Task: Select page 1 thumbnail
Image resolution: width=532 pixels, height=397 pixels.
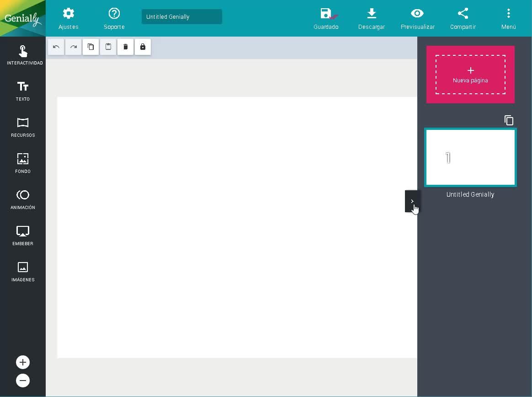Action: (x=470, y=158)
